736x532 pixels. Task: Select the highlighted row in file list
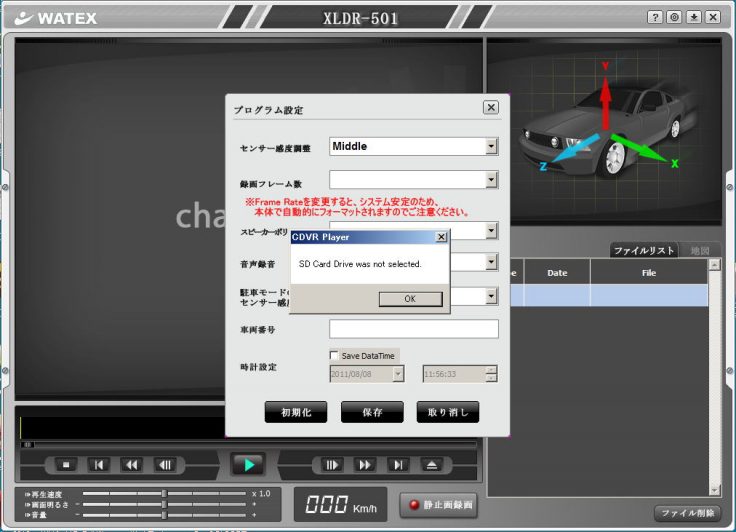point(609,295)
